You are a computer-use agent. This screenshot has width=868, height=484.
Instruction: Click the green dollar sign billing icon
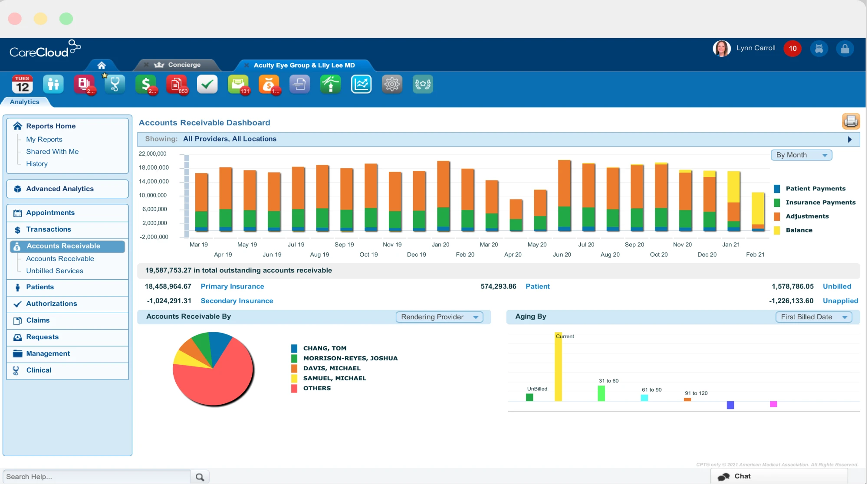(146, 84)
